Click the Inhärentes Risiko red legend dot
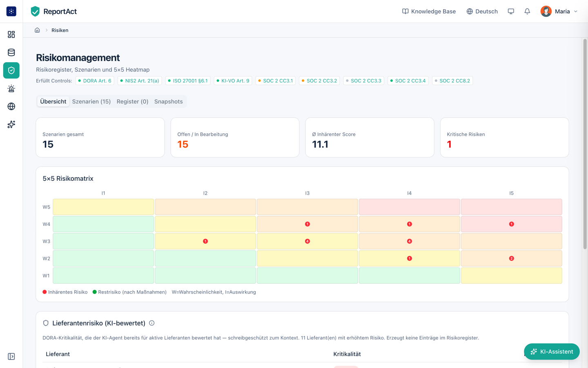 45,292
